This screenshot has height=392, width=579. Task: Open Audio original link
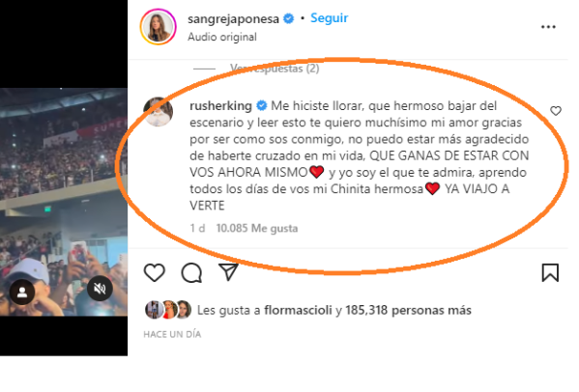point(222,37)
